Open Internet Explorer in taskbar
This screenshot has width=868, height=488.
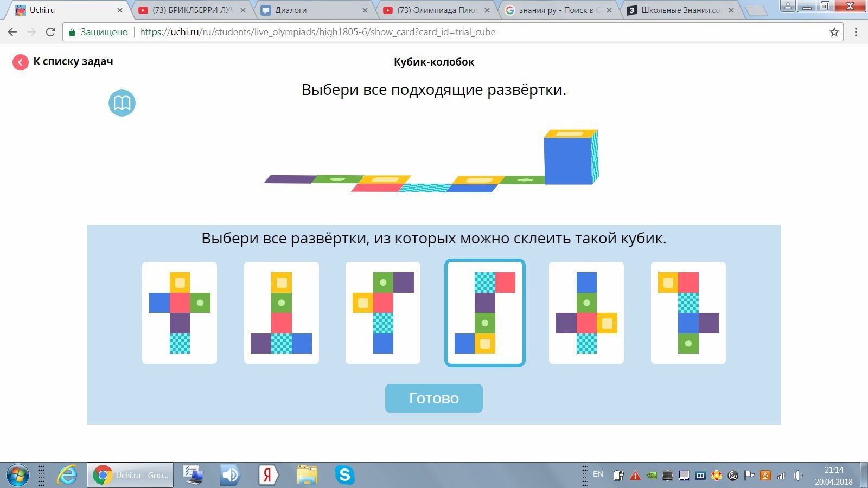click(68, 475)
